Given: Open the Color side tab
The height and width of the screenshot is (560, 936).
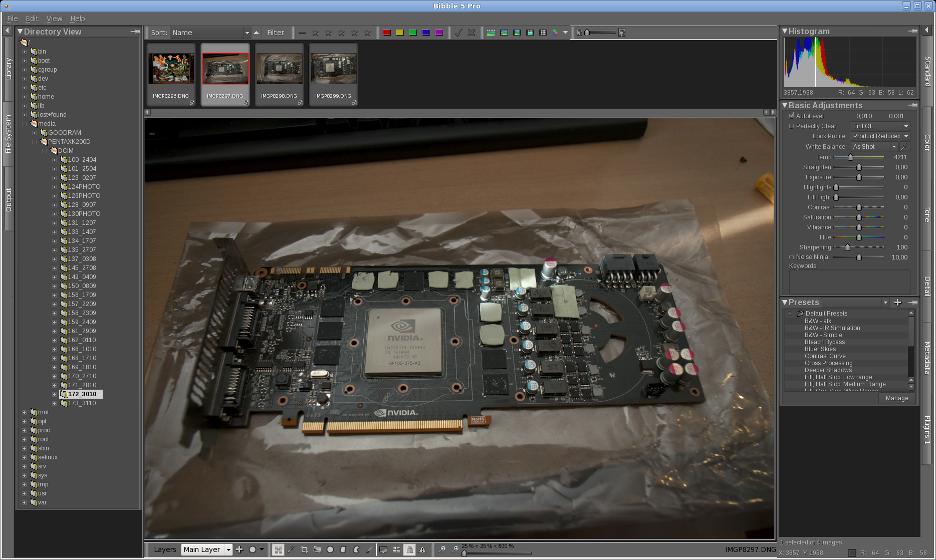Looking at the screenshot, I should point(927,143).
